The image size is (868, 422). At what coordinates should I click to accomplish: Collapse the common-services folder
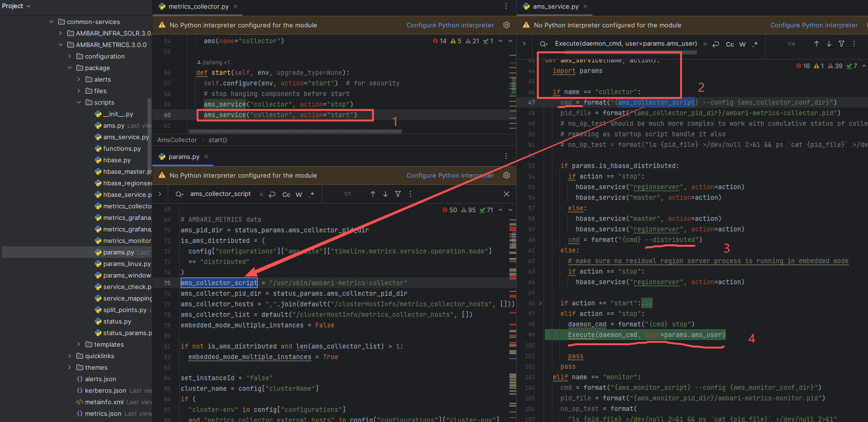[51, 22]
